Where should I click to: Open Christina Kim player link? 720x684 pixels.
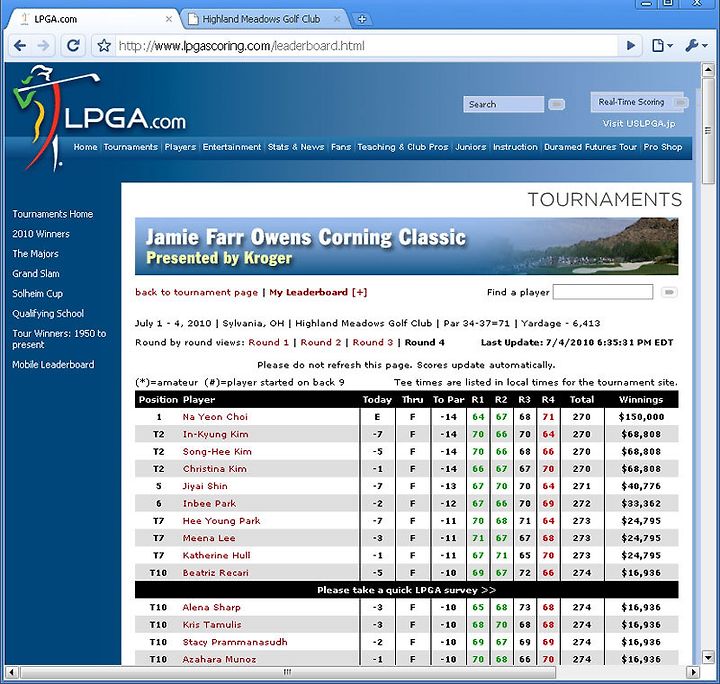coord(214,469)
